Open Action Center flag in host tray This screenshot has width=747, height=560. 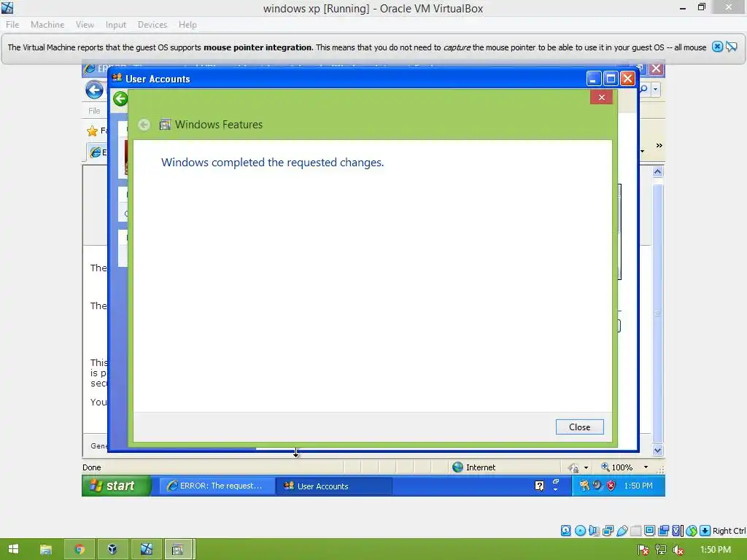click(643, 550)
